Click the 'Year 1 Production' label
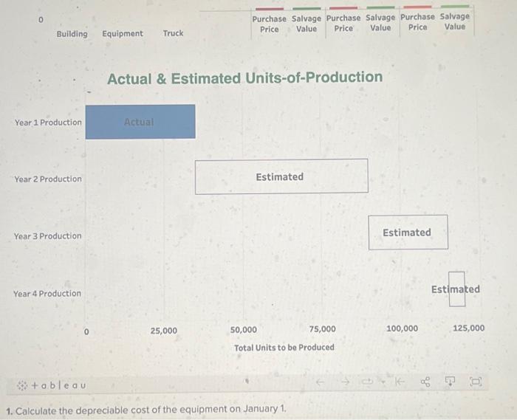The image size is (517, 420). (x=48, y=123)
